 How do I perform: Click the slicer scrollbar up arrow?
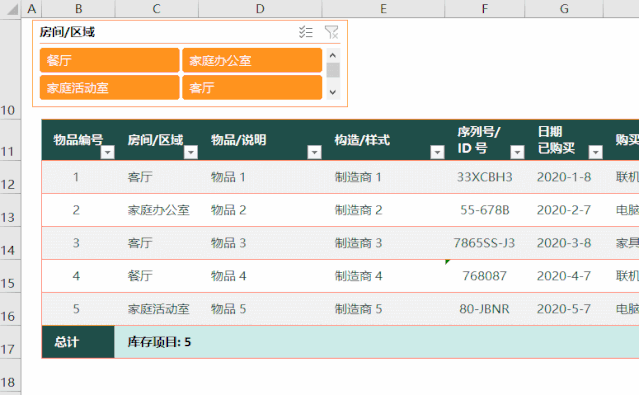tap(333, 55)
